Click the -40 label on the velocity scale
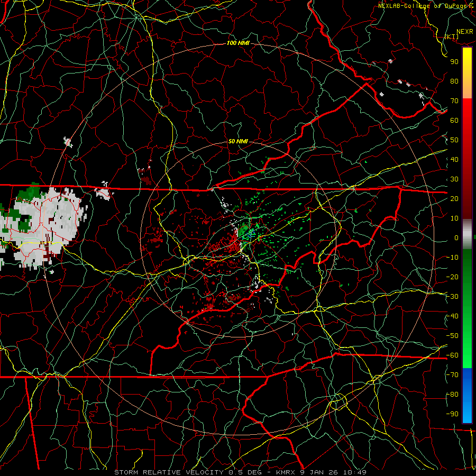 click(452, 316)
